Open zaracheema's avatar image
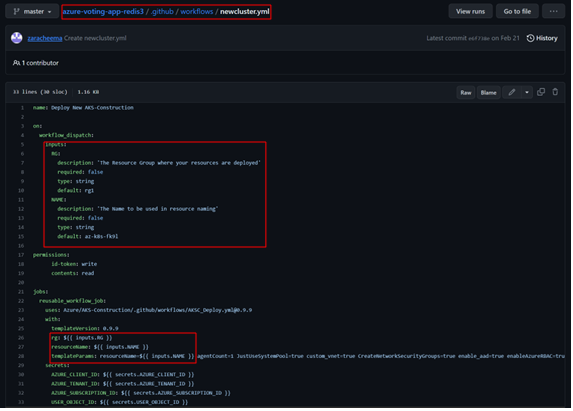 coord(16,38)
